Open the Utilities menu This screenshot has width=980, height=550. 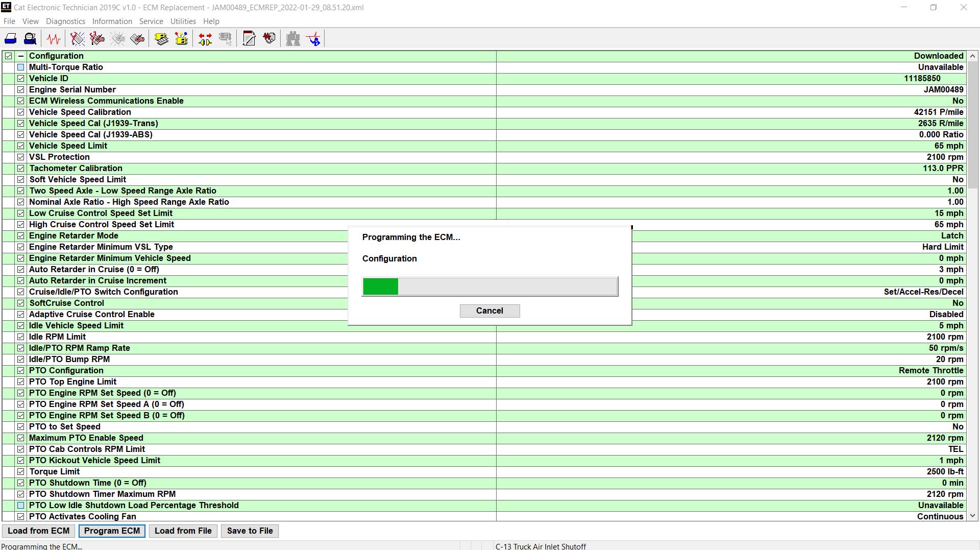click(183, 21)
